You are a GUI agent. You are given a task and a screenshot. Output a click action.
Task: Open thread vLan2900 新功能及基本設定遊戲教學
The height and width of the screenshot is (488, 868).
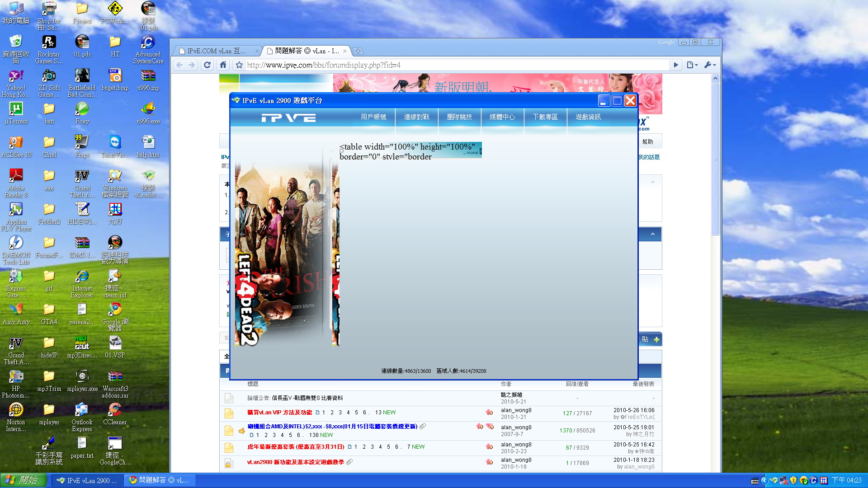(x=295, y=462)
